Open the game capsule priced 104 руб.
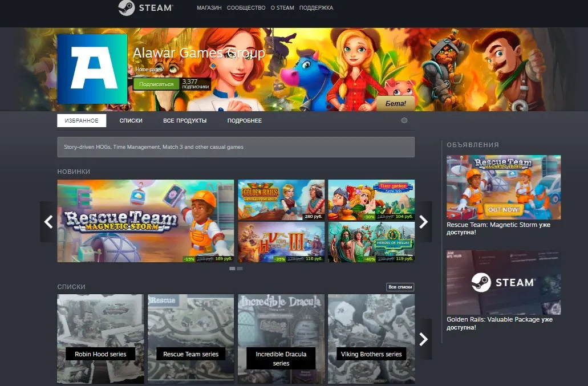 tap(371, 200)
